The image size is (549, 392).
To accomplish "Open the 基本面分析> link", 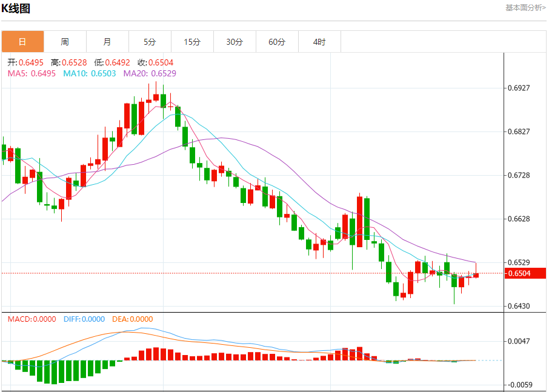I will tap(525, 8).
